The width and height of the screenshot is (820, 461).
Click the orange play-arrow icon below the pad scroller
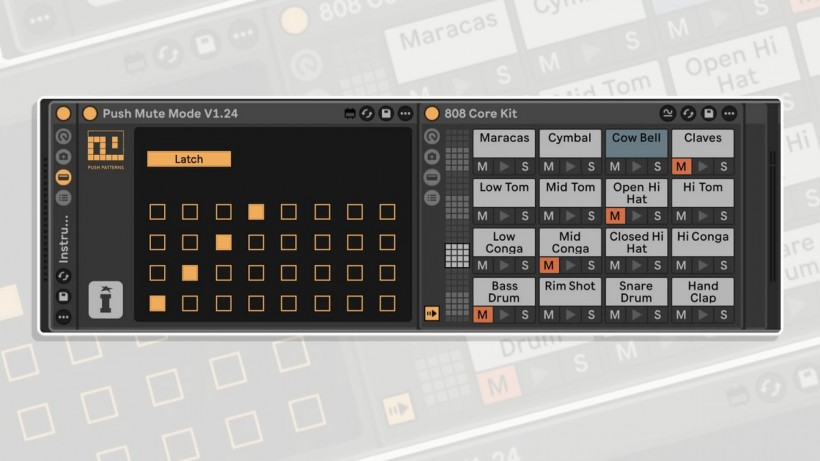pyautogui.click(x=431, y=314)
